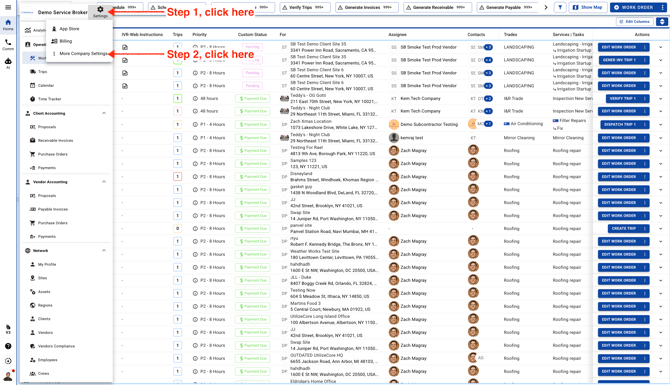Screen dimensions: 670x385
Task: Expand first row details chevron
Action: [661, 47]
